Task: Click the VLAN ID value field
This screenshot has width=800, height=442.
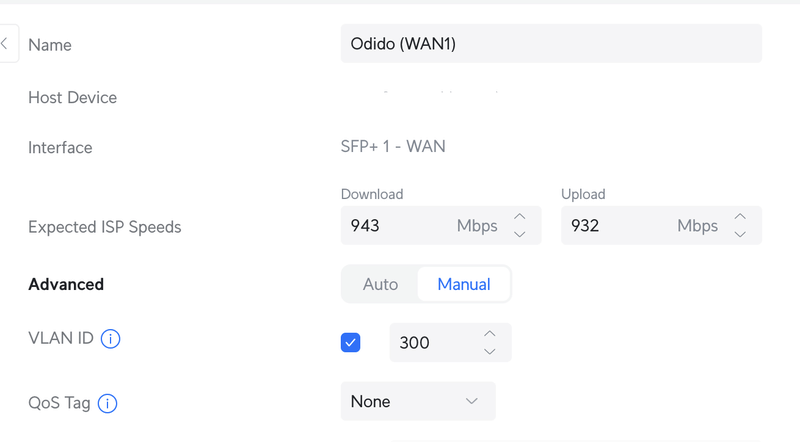Action: [430, 343]
